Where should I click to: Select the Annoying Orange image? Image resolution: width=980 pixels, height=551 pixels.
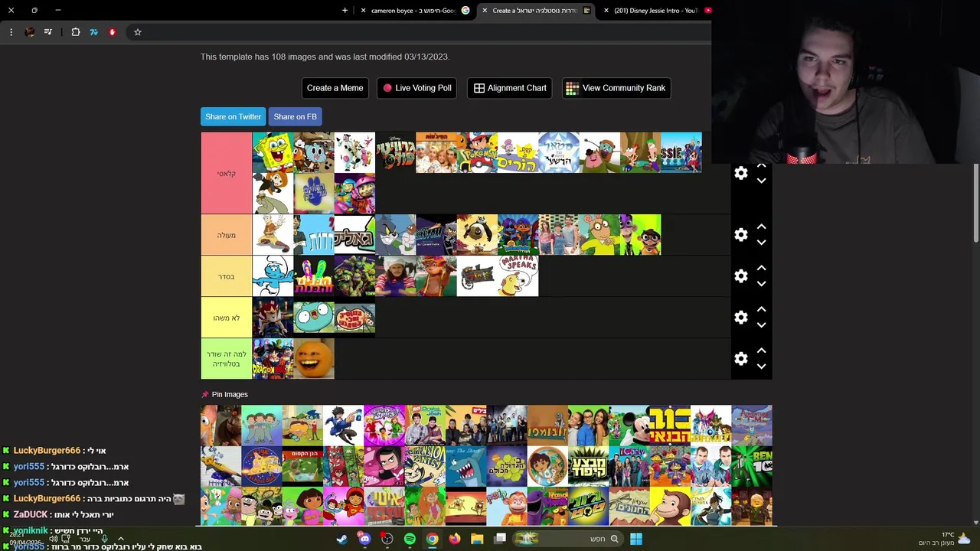click(314, 358)
